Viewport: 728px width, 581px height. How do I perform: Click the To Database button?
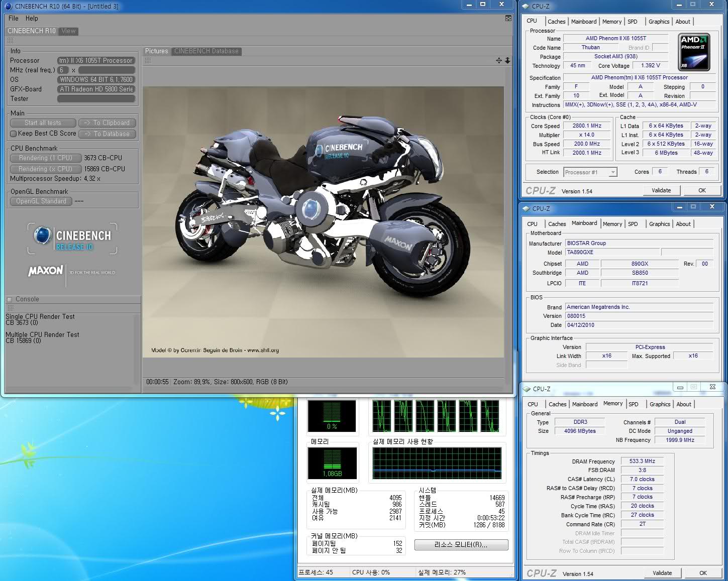tap(107, 134)
